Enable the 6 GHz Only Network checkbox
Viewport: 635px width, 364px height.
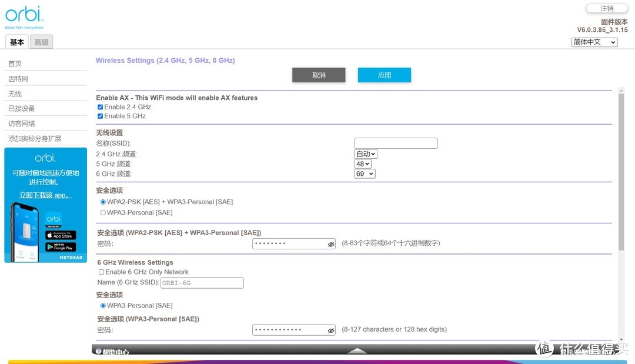[101, 272]
